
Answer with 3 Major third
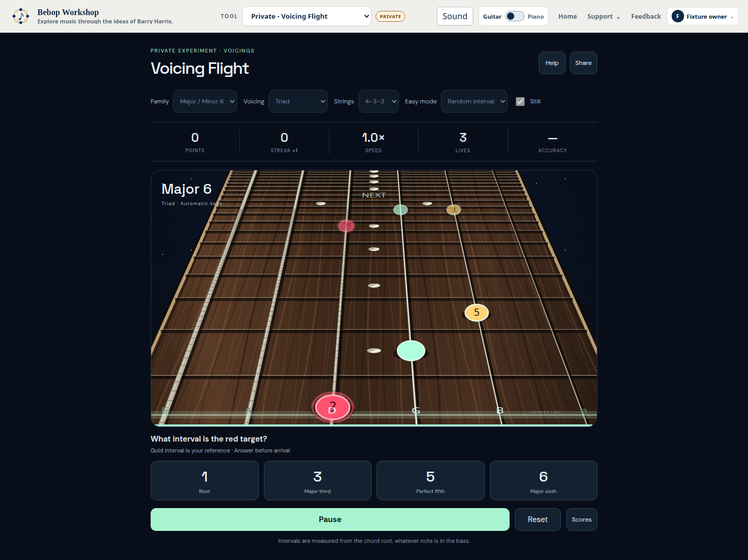pos(317,481)
